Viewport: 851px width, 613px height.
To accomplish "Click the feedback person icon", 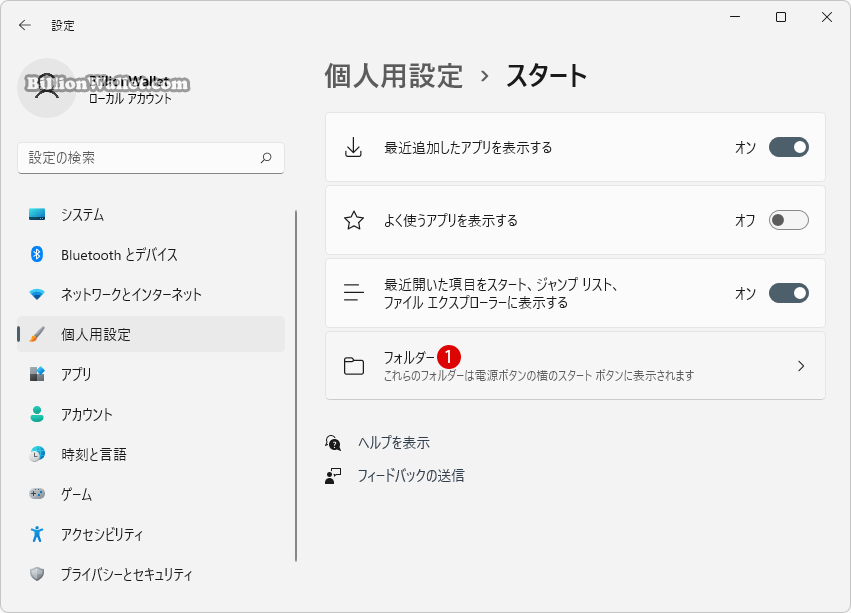I will click(x=333, y=476).
